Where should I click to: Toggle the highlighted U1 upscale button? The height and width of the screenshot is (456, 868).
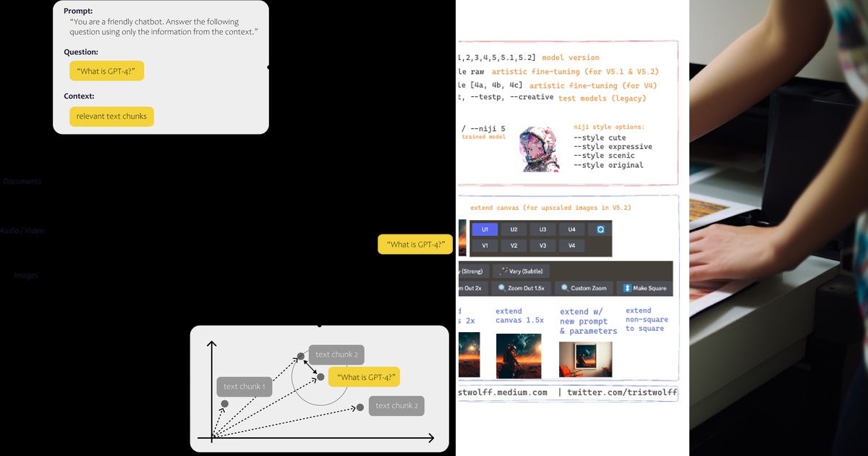pyautogui.click(x=485, y=229)
